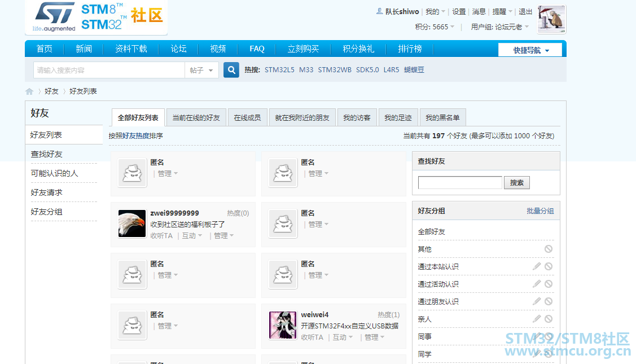Delete the 亲人 group icon
The height and width of the screenshot is (364, 636).
point(549,318)
